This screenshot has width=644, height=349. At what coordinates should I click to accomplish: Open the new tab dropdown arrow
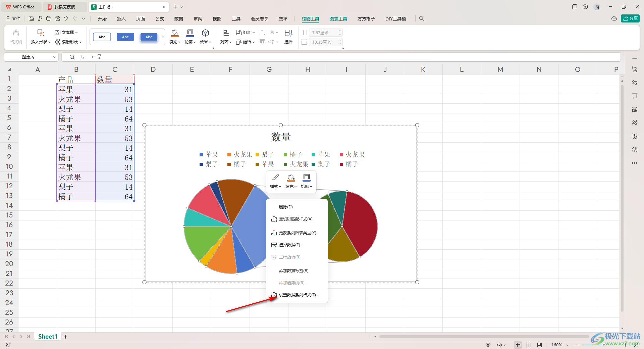[x=182, y=7]
